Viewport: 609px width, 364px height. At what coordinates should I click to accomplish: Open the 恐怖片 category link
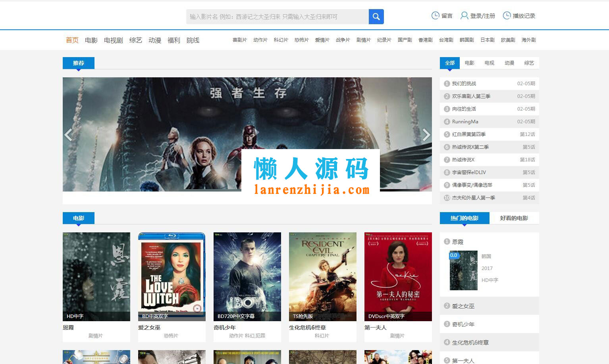[301, 40]
